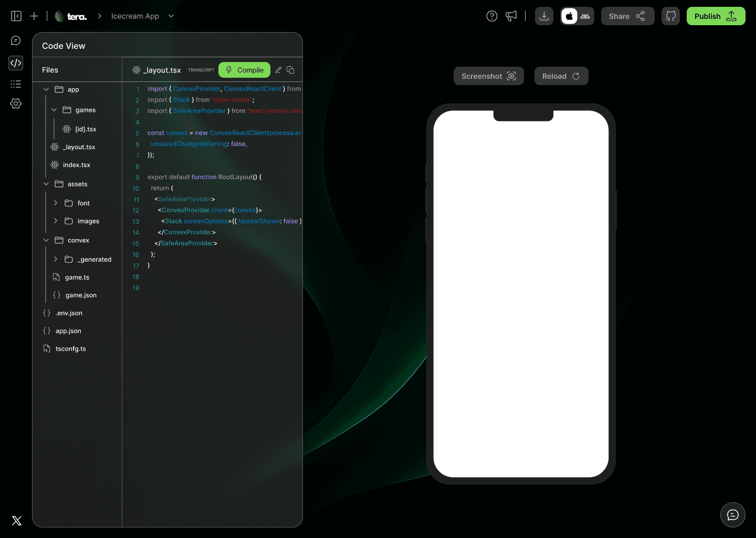
Task: Open tsconfg.ts file
Action: pyautogui.click(x=64, y=349)
